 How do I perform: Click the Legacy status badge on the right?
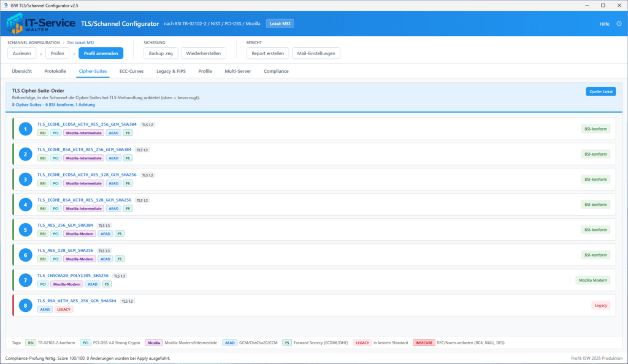coord(601,305)
